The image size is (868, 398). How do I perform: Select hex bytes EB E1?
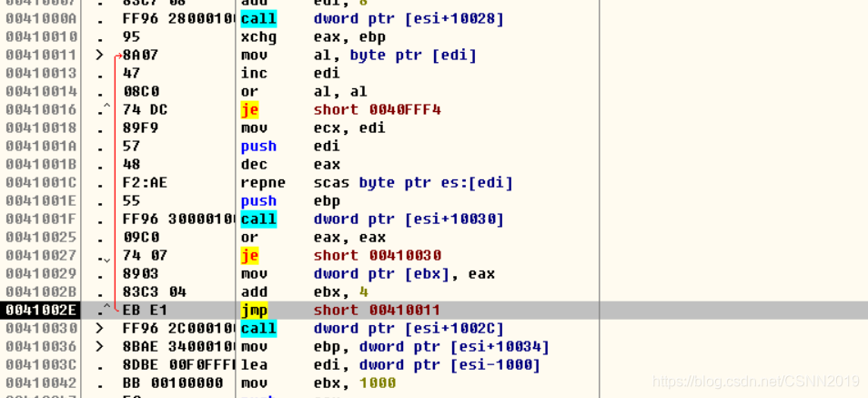146,310
